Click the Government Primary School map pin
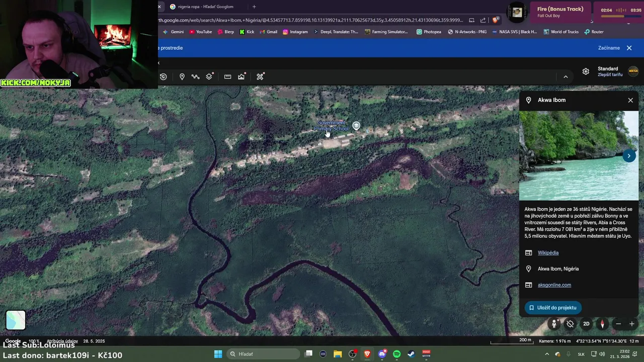 [x=356, y=126]
